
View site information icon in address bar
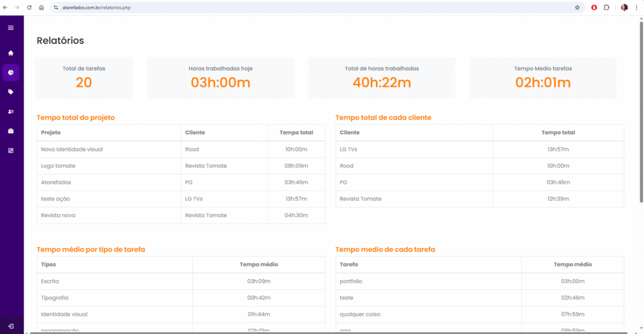[55, 8]
